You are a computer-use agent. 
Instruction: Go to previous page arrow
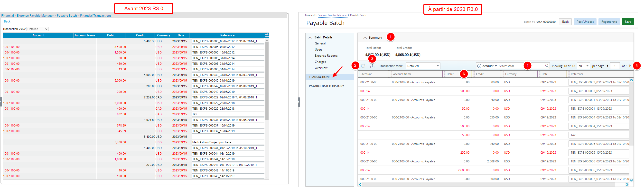[607, 66]
